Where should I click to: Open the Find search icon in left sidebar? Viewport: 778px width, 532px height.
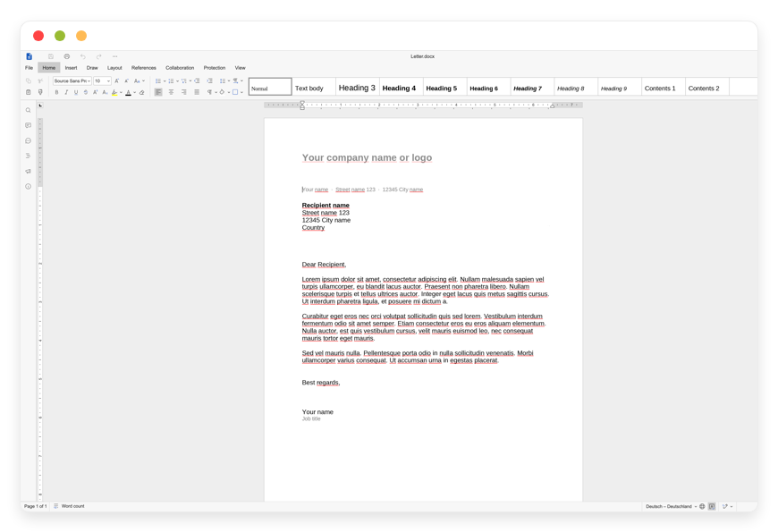pos(29,110)
